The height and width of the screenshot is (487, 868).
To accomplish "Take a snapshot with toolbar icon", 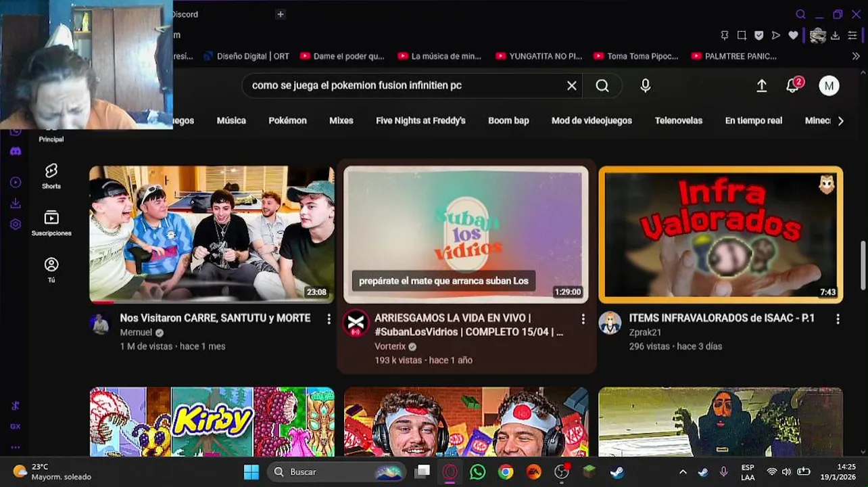I will pos(742,35).
